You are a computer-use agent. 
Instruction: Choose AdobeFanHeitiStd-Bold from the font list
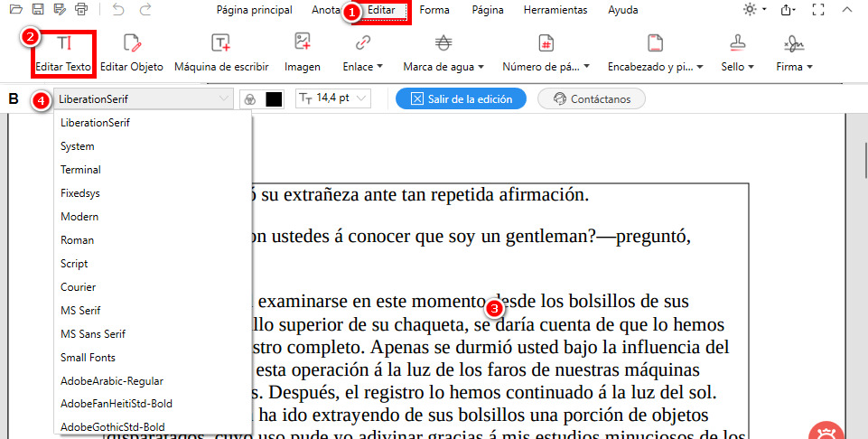pyautogui.click(x=153, y=404)
